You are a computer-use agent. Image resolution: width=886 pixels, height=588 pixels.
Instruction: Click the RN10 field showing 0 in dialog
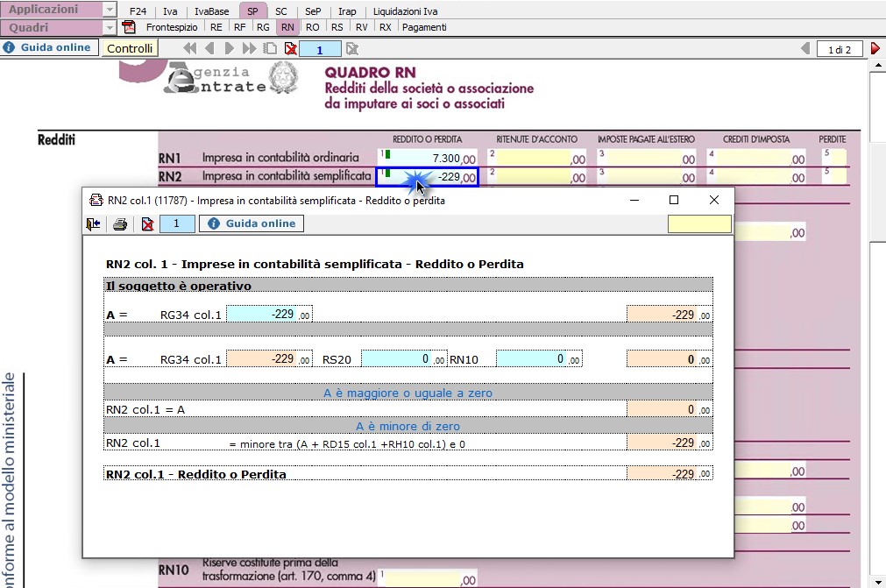tap(539, 358)
